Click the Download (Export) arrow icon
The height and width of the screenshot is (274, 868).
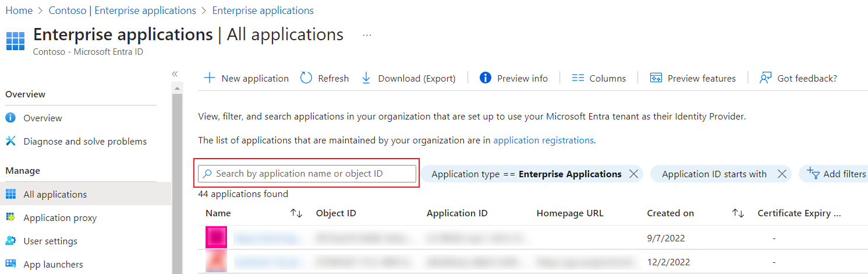(x=366, y=78)
